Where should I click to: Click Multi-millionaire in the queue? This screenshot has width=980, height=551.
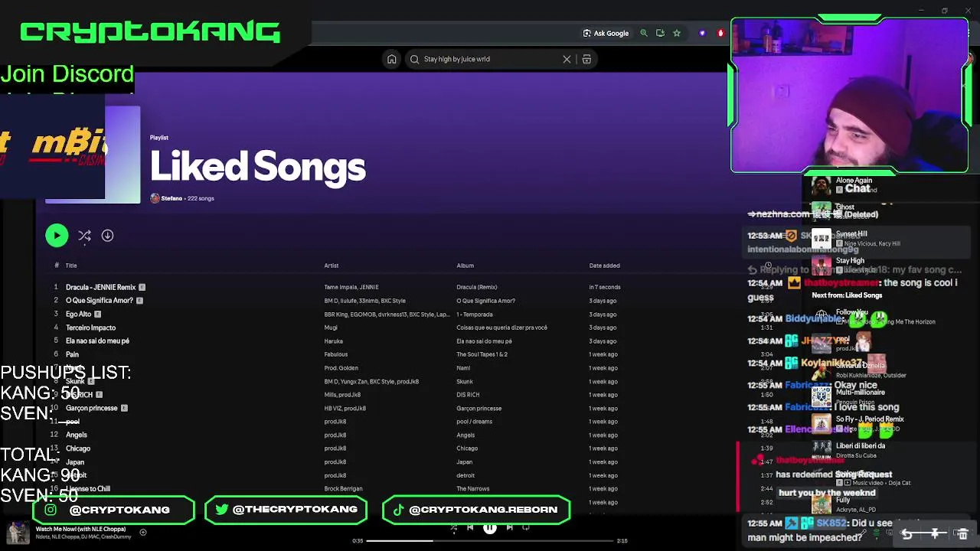pos(861,392)
